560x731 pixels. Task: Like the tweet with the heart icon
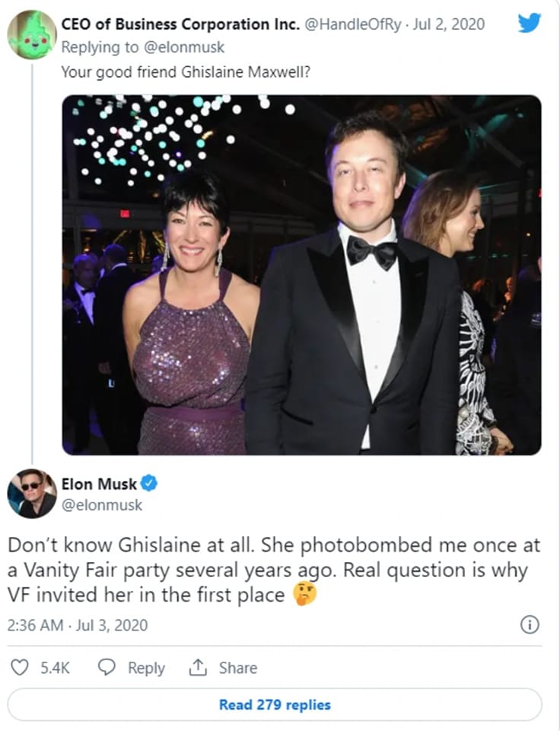point(19,667)
